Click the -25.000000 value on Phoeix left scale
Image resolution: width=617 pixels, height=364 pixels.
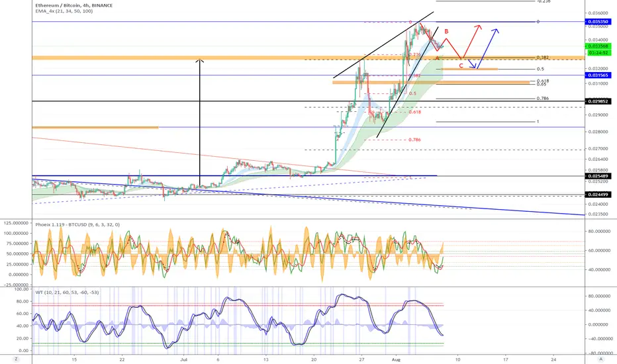click(x=16, y=285)
